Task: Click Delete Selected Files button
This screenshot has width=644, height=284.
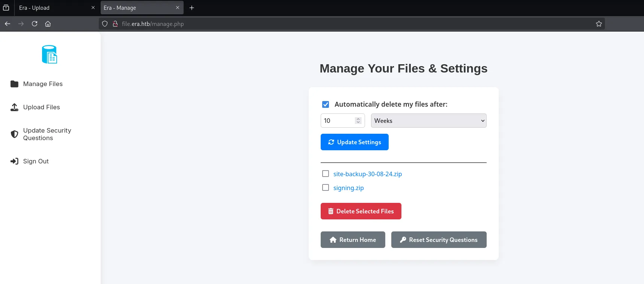Action: click(361, 211)
